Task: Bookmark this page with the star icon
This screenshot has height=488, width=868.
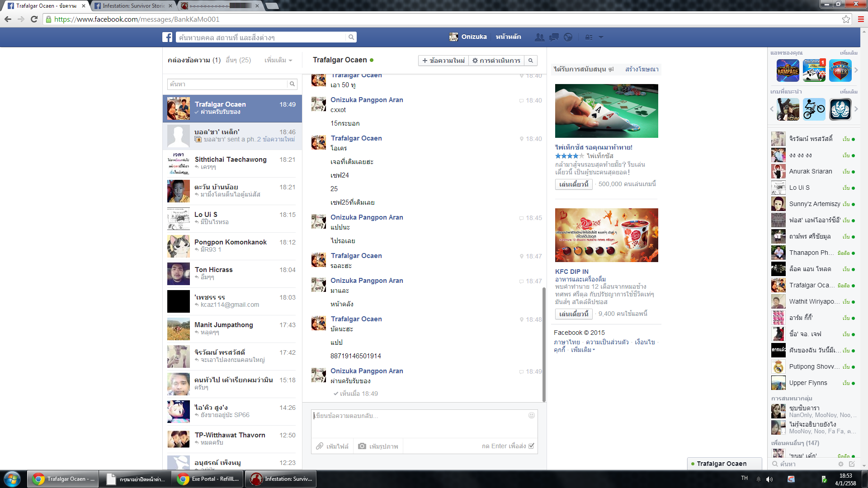Action: click(846, 19)
